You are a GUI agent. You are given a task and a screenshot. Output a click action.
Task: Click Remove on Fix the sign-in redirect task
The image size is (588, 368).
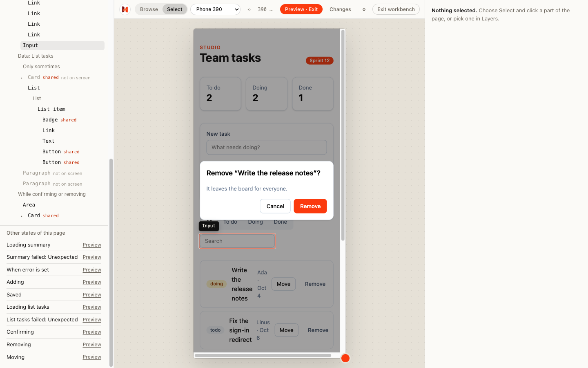point(318,330)
